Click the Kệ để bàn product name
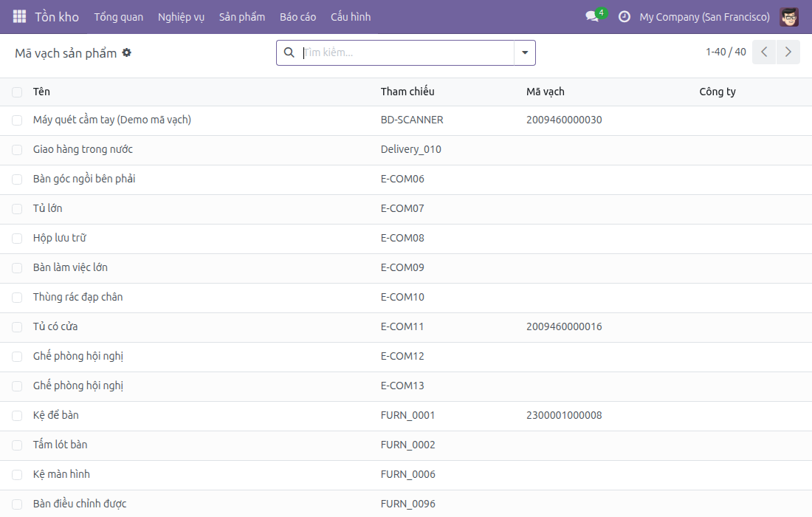This screenshot has width=812, height=517. (56, 415)
